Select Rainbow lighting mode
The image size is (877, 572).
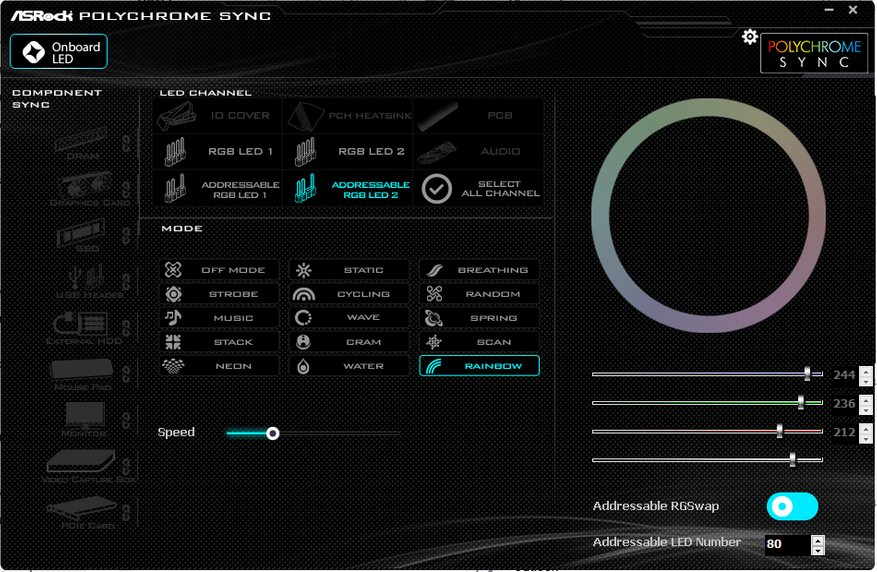pos(479,366)
